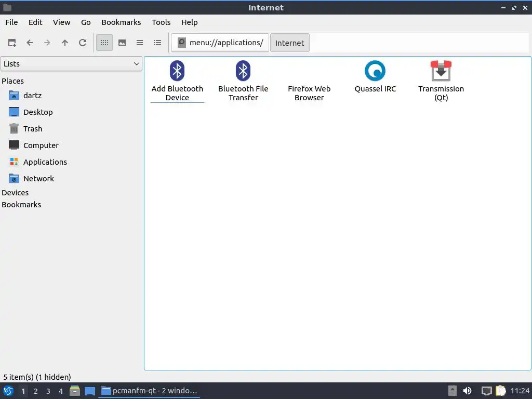Switch to detailed list view
This screenshot has width=532, height=399.
tap(157, 43)
